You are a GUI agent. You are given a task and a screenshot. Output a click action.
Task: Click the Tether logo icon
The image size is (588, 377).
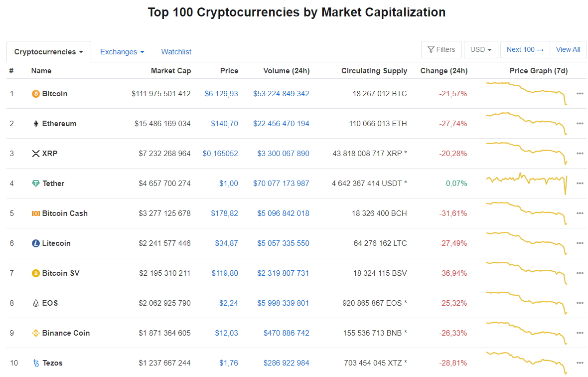[x=35, y=184]
